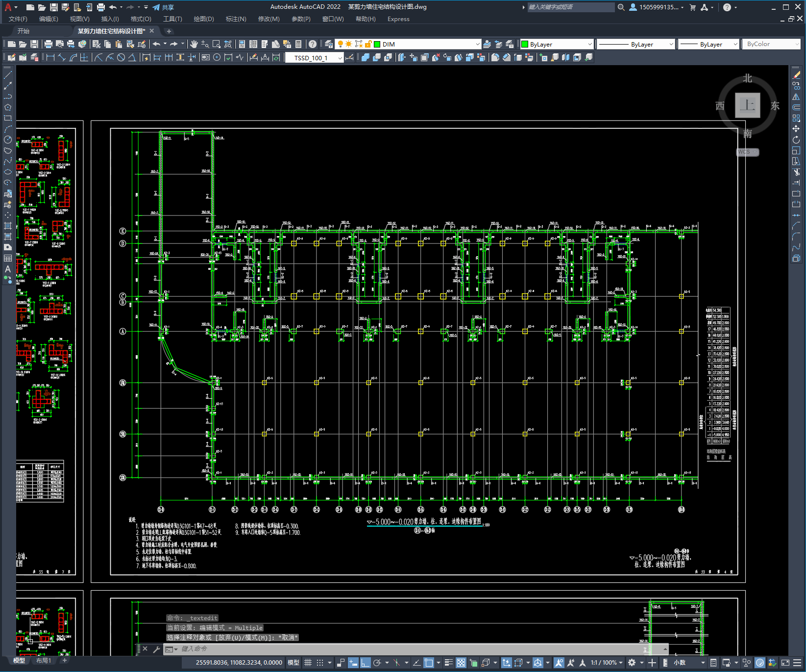Select the Move tool in modify toolbar
The height and width of the screenshot is (672, 806).
[796, 129]
